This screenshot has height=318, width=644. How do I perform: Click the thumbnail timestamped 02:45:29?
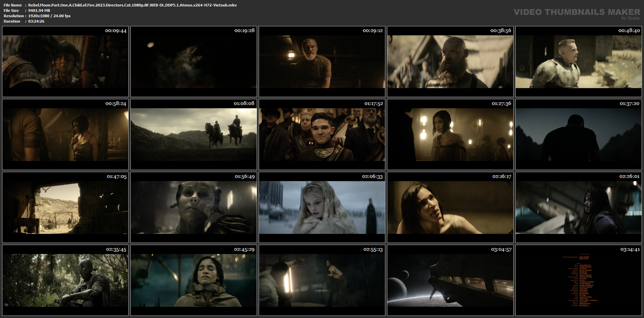pos(194,280)
